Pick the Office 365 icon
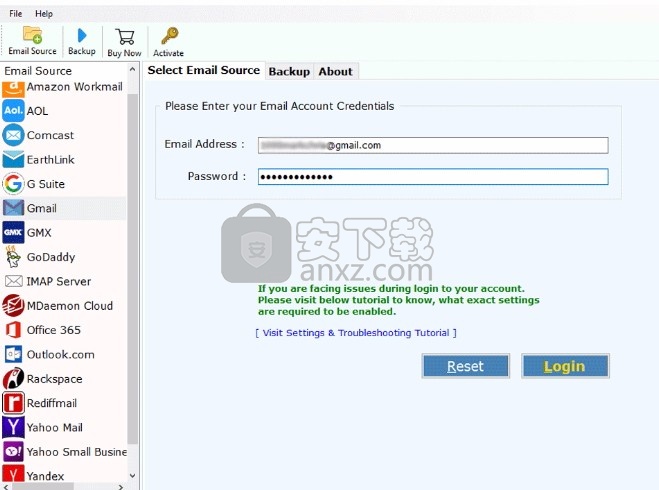 (13, 330)
